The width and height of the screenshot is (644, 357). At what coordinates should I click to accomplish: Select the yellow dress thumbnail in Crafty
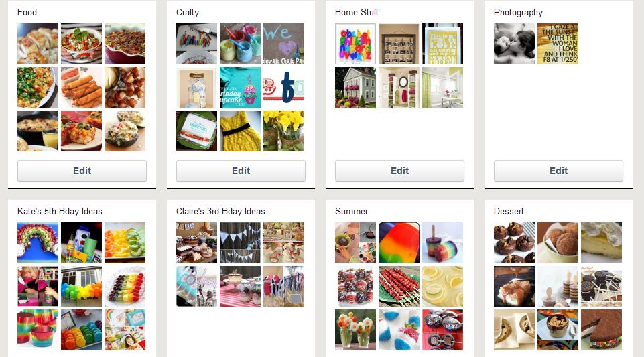click(x=241, y=131)
